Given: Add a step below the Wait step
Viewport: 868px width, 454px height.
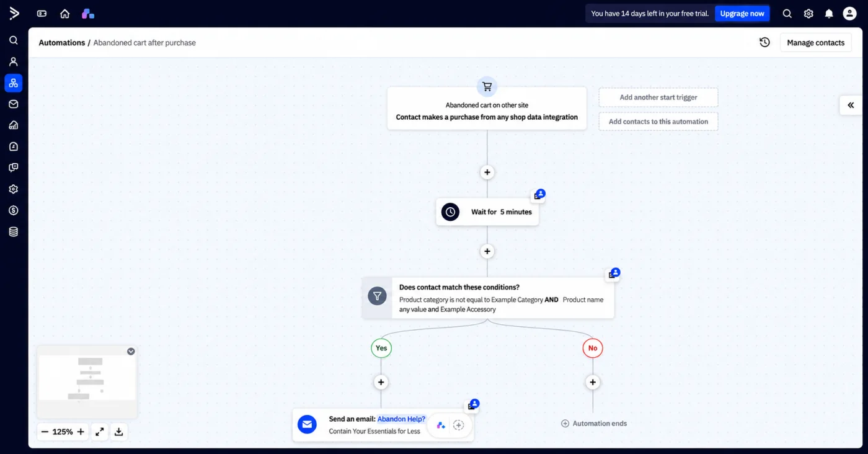Looking at the screenshot, I should (487, 251).
